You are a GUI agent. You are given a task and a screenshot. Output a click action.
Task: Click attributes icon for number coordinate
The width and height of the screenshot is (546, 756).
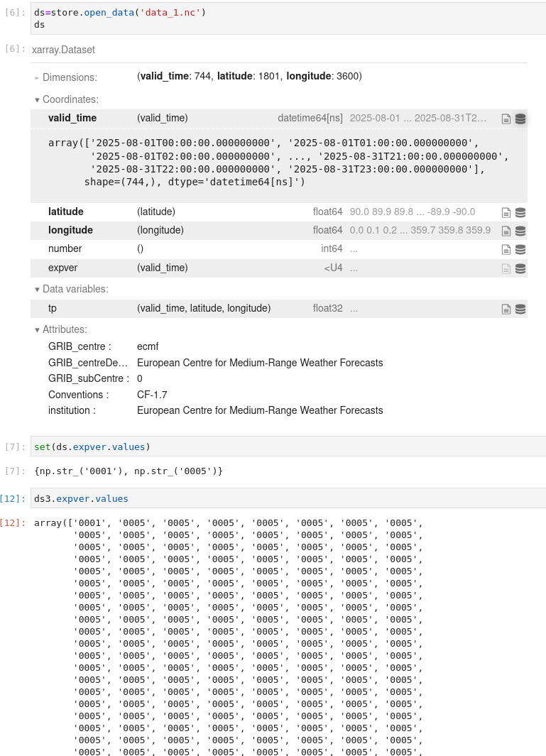(506, 249)
